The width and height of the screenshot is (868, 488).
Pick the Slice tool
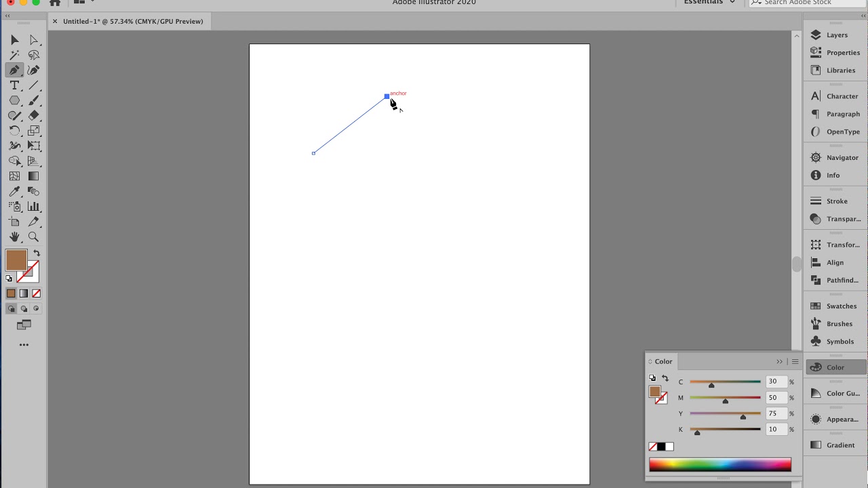(33, 222)
